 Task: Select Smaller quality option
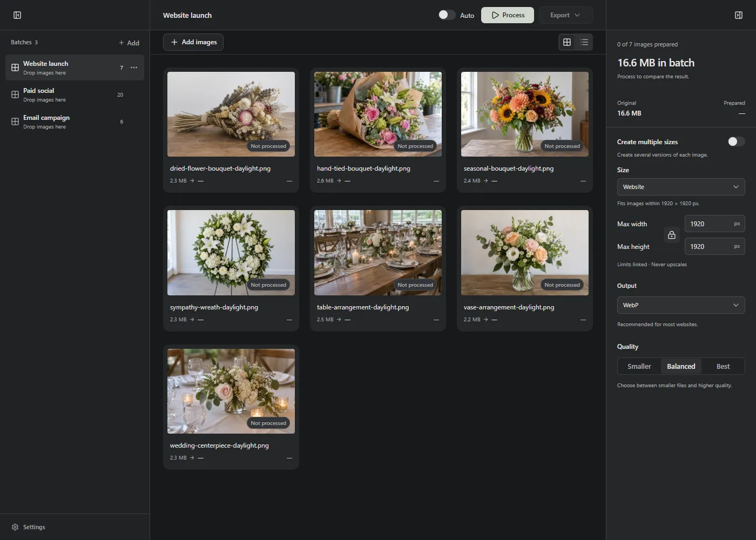639,366
